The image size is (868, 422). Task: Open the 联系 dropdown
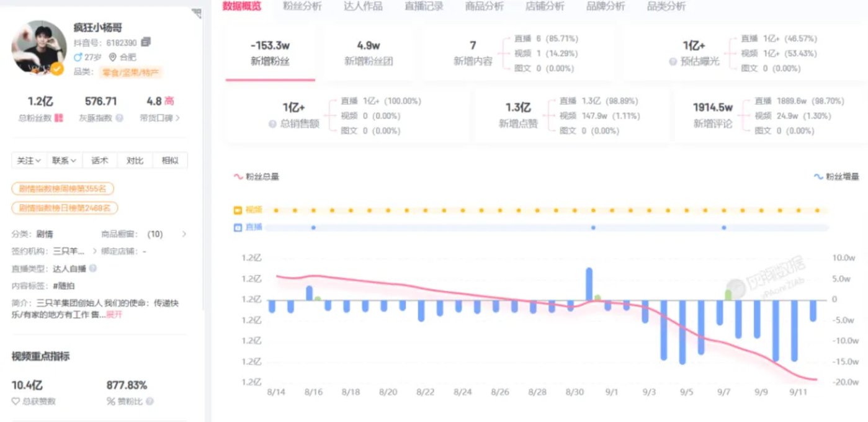[64, 160]
